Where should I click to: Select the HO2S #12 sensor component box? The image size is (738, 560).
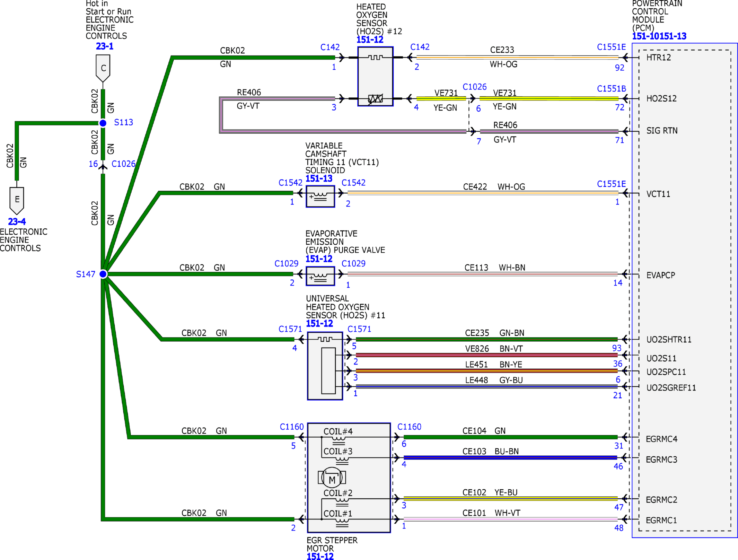click(x=375, y=76)
